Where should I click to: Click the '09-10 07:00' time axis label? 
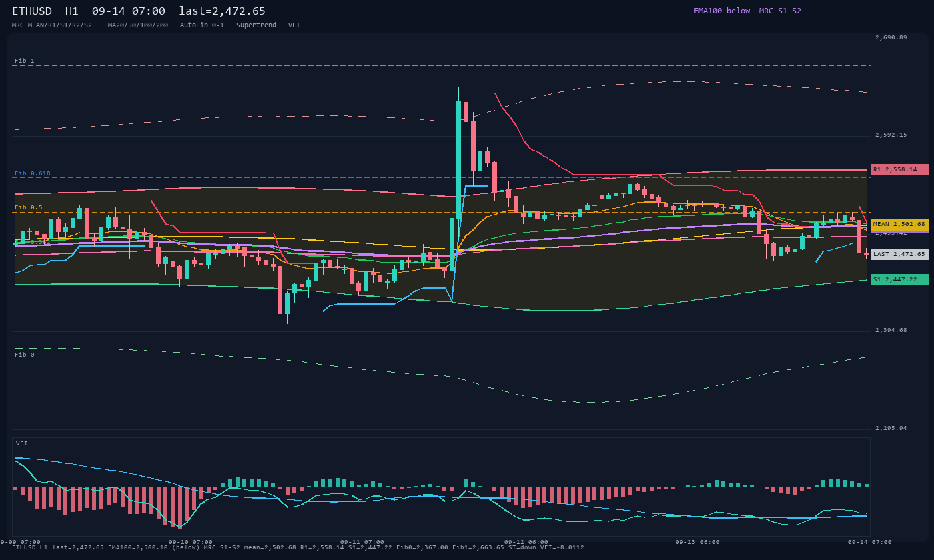click(191, 542)
